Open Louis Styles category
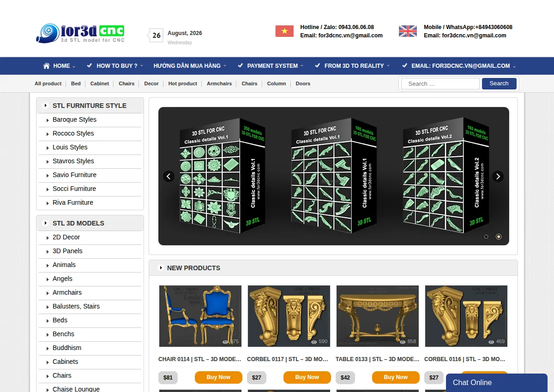Viewport: 554px width, 392px height. 70,147
